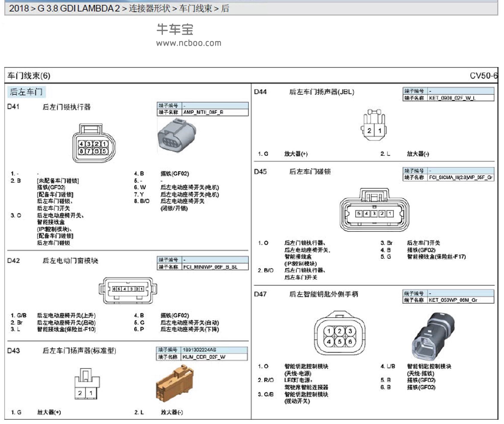Click the CV50-6 page code
Viewport: 504px width, 424px height.
[x=484, y=76]
